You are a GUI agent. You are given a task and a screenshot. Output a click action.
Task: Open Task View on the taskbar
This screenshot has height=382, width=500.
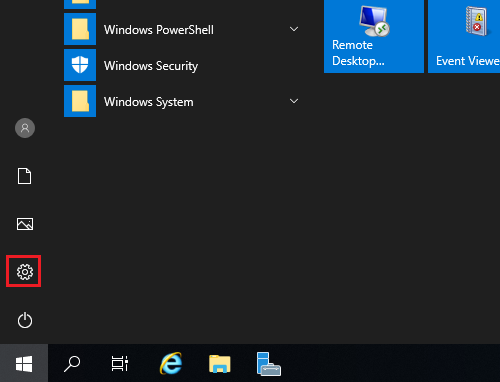click(120, 364)
